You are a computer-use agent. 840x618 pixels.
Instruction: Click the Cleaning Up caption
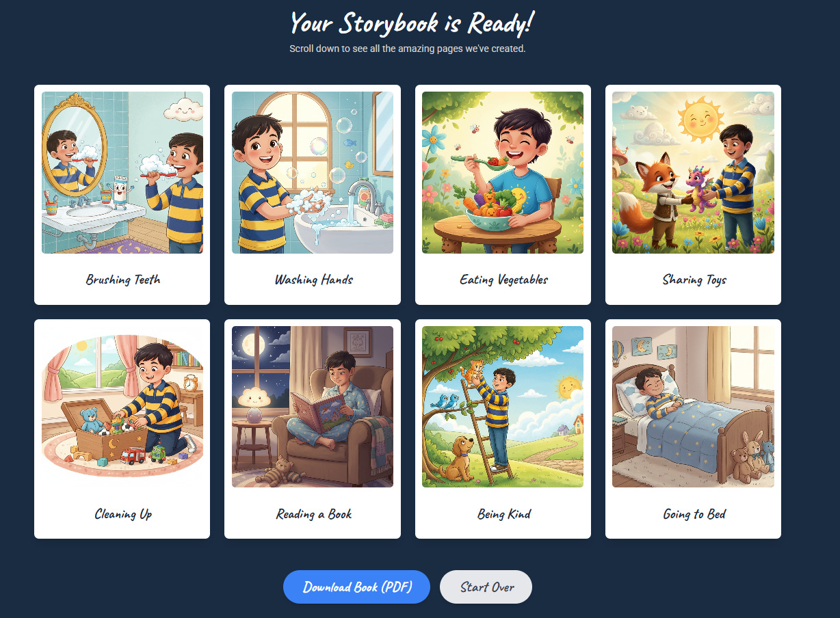pos(123,514)
